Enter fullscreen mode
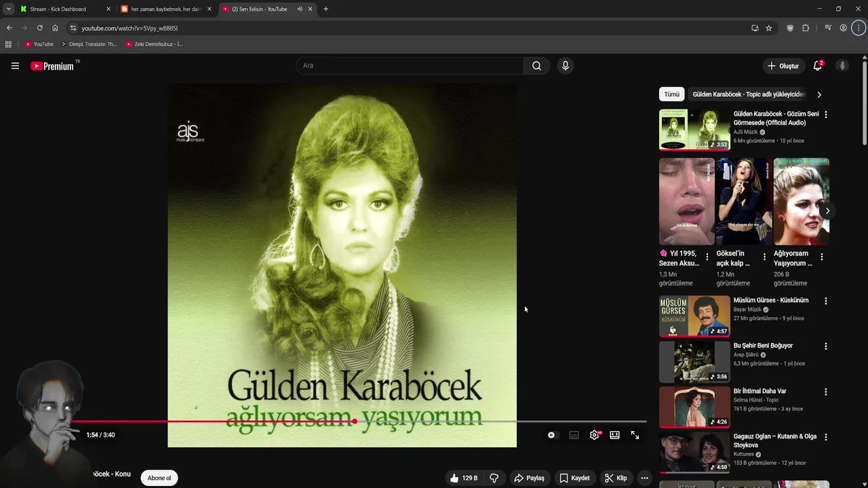 coord(635,435)
